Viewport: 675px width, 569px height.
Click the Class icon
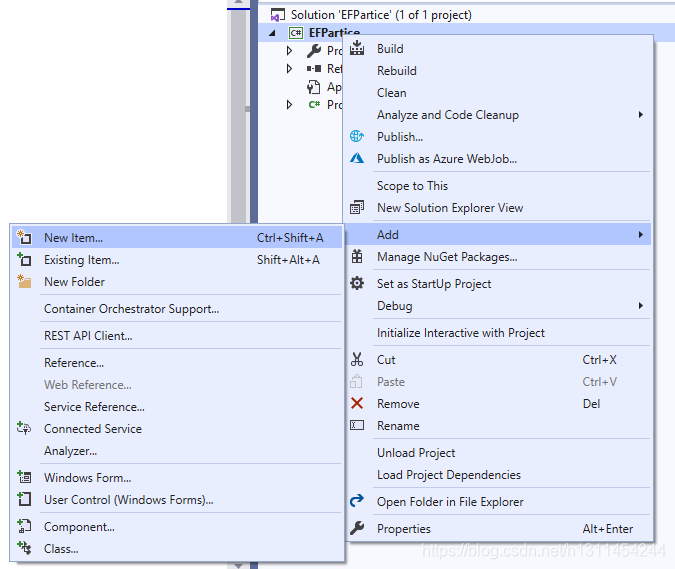click(24, 548)
